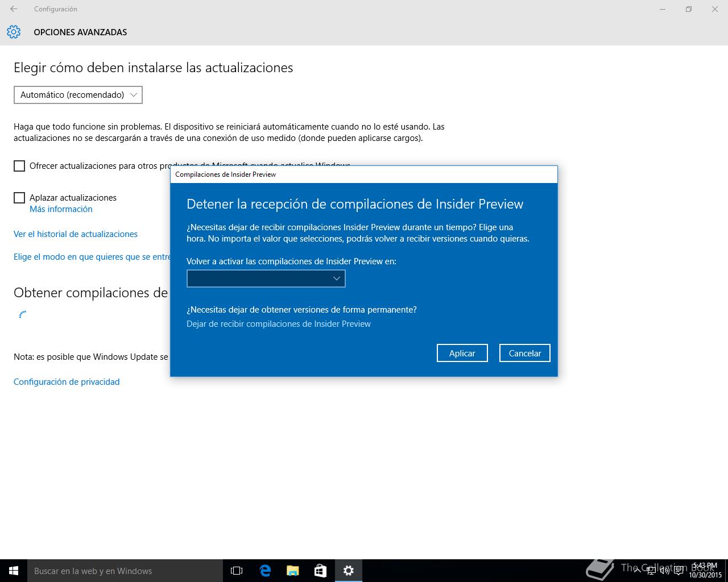Screen dimensions: 728x582
Task: Expand the Insider Preview reactivation time dropdown
Action: tap(266, 278)
